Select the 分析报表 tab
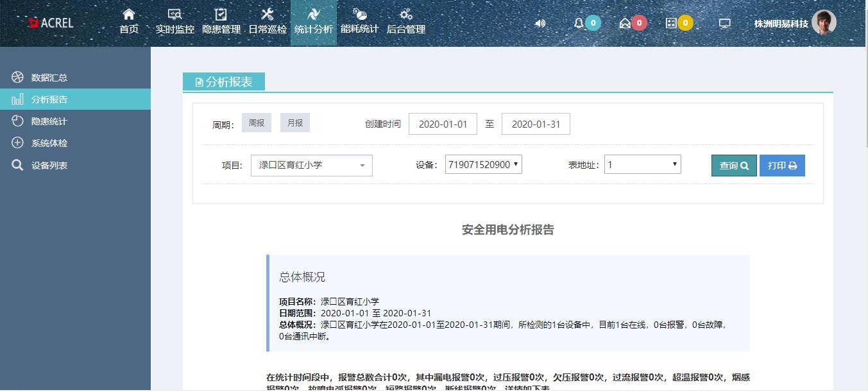This screenshot has width=868, height=392. pos(224,81)
